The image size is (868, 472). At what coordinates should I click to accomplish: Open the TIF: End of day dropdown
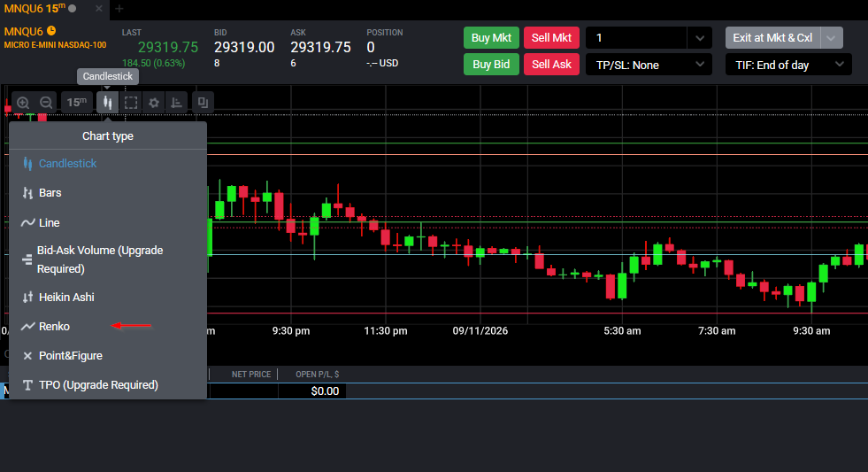pos(788,65)
